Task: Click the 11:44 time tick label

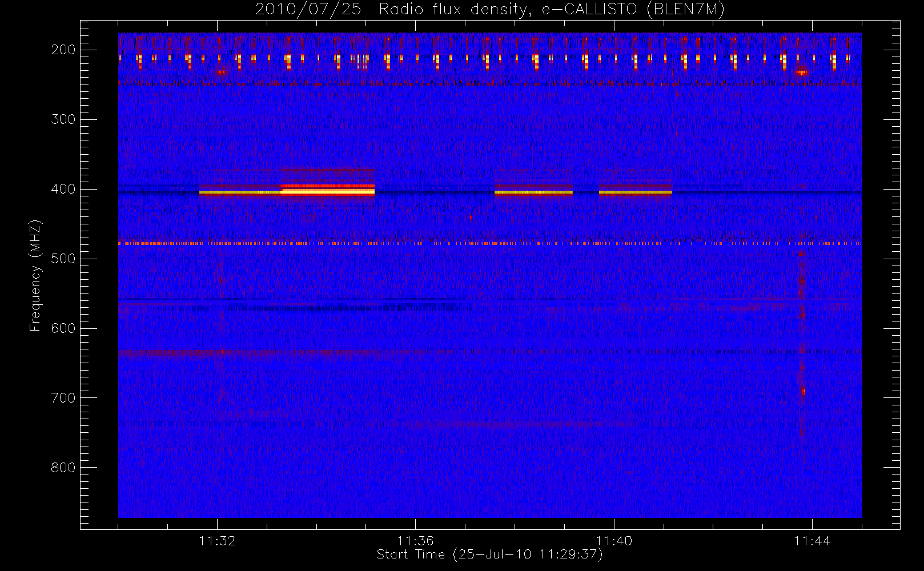Action: click(x=812, y=541)
